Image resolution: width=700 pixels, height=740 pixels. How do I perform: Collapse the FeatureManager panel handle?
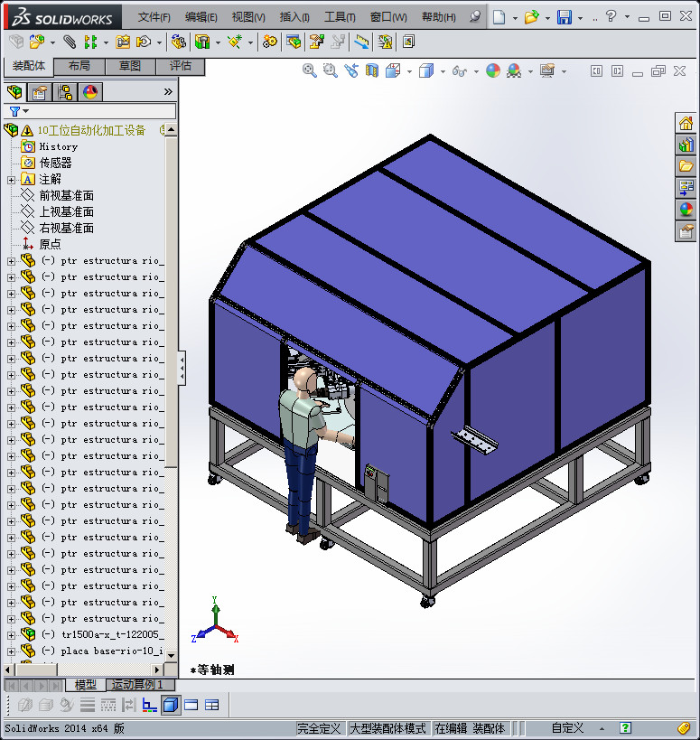182,368
